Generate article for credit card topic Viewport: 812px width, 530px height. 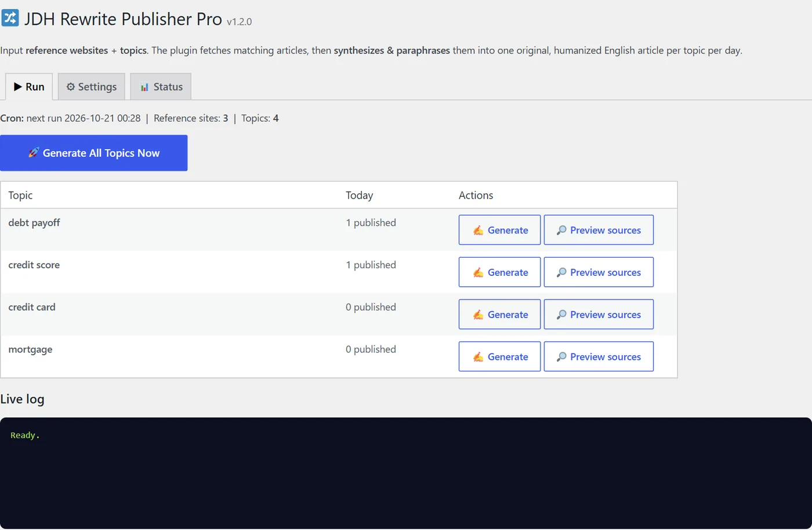(x=500, y=314)
